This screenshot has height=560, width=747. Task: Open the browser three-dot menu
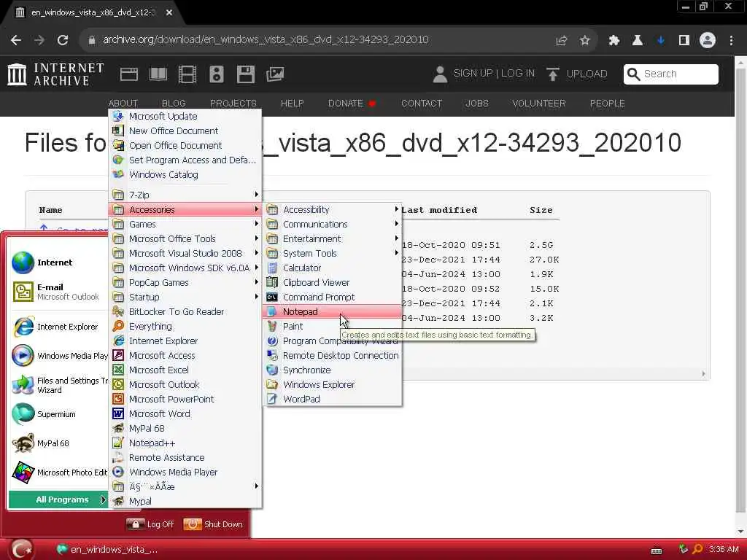(x=731, y=41)
